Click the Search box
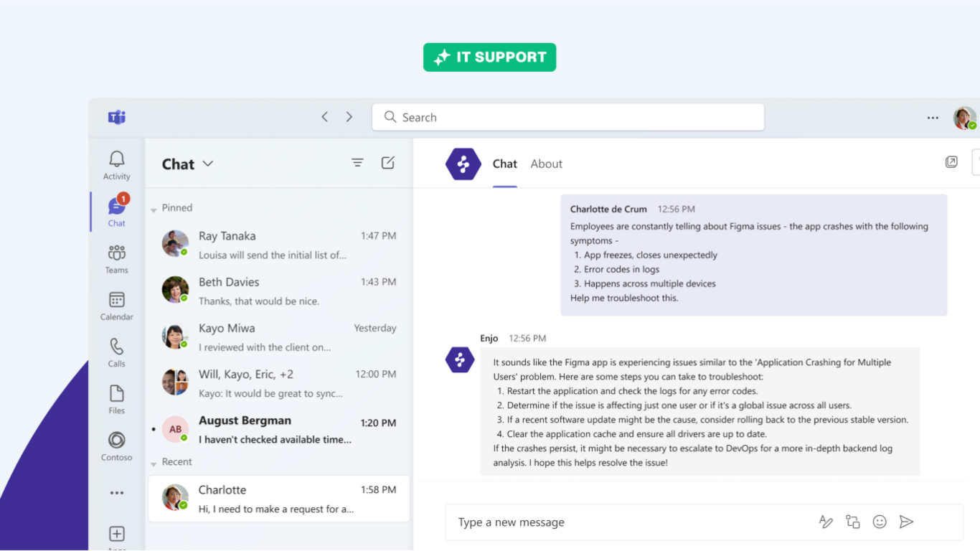980x551 pixels. (567, 117)
